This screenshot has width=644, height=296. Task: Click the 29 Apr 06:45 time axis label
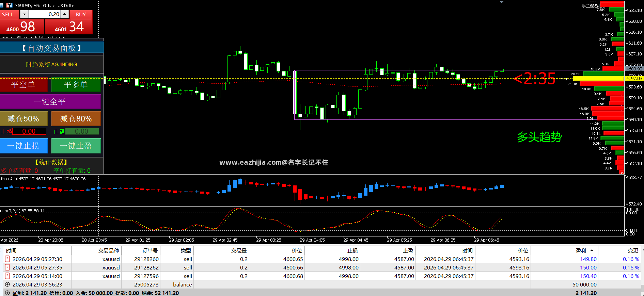click(x=486, y=240)
